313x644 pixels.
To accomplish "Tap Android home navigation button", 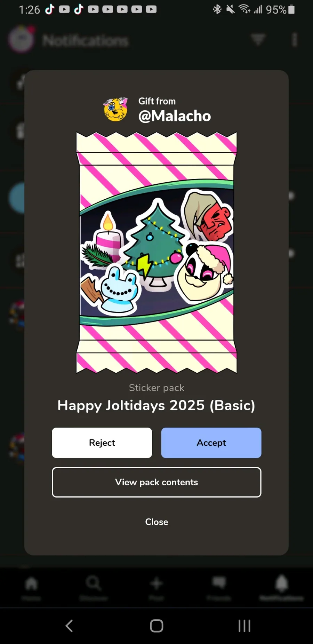I will pos(156,626).
